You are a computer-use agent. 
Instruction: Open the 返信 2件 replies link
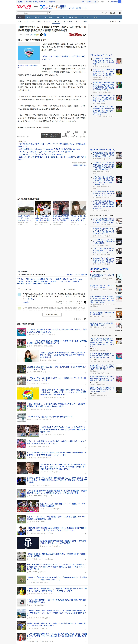[x=26, y=302]
